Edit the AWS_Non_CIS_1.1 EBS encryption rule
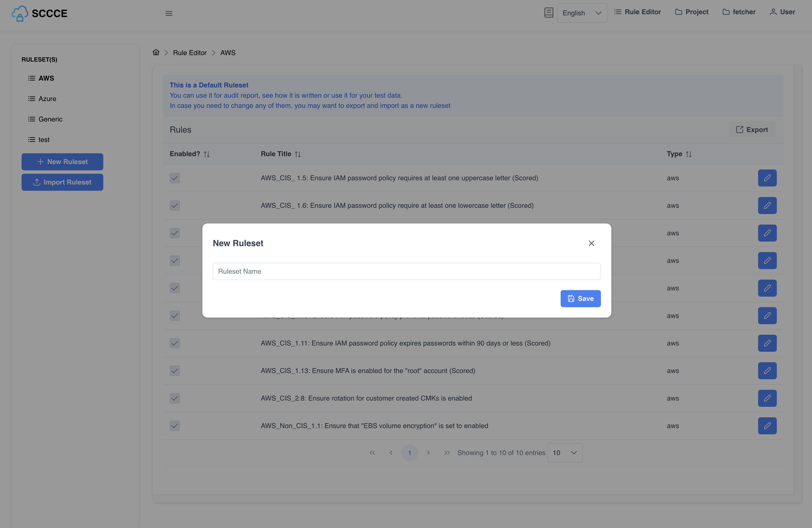 (767, 426)
